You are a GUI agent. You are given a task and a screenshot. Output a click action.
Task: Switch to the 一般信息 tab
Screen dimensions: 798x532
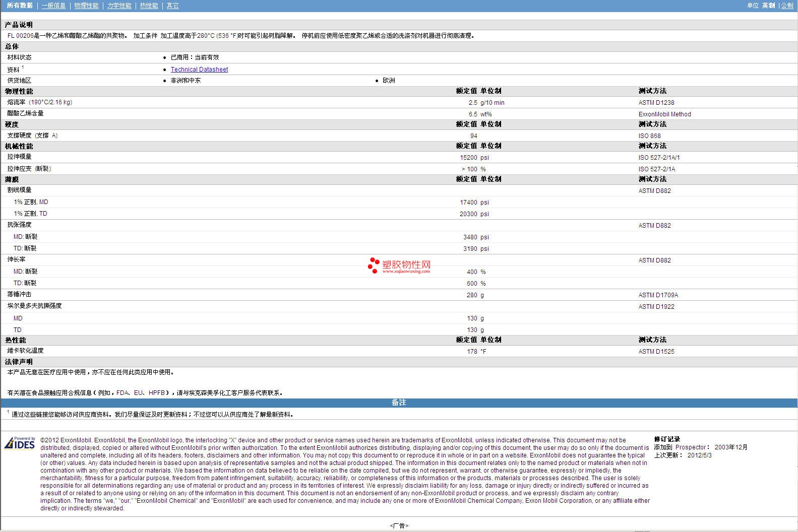pyautogui.click(x=53, y=6)
